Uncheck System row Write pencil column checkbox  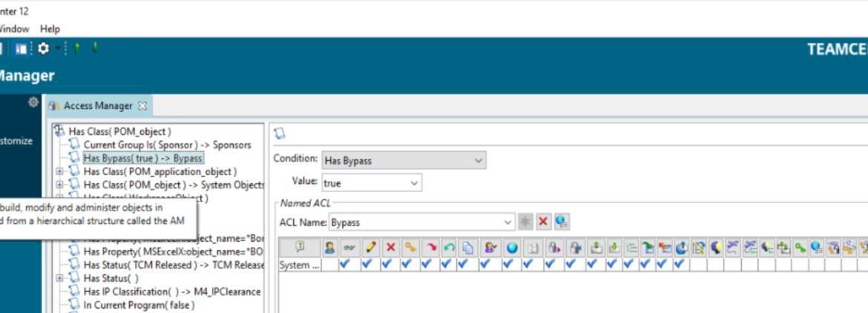point(366,265)
